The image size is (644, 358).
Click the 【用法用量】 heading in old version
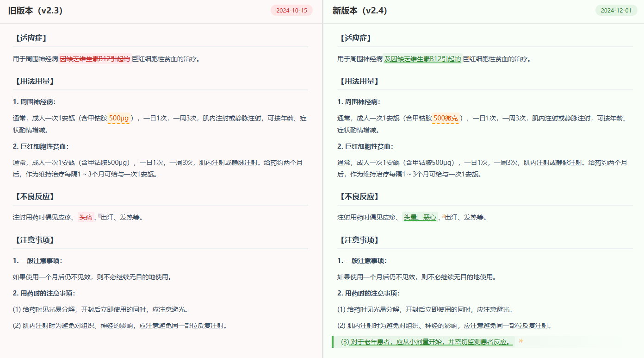pyautogui.click(x=35, y=81)
